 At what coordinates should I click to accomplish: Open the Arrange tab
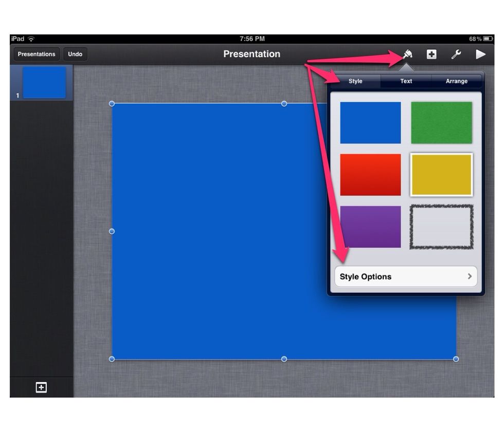pos(456,81)
